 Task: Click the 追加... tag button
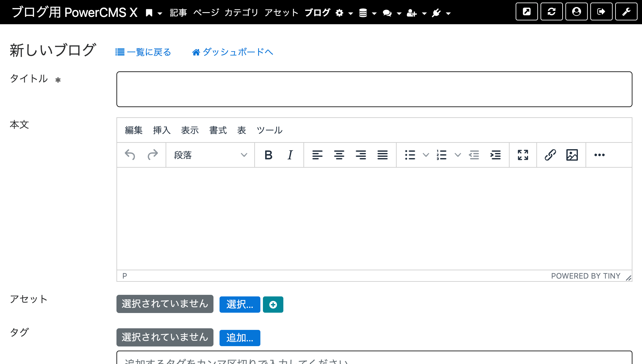coord(240,338)
